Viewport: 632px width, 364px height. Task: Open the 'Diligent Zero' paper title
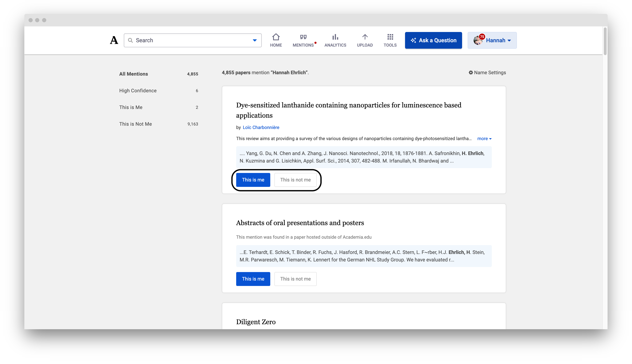256,322
